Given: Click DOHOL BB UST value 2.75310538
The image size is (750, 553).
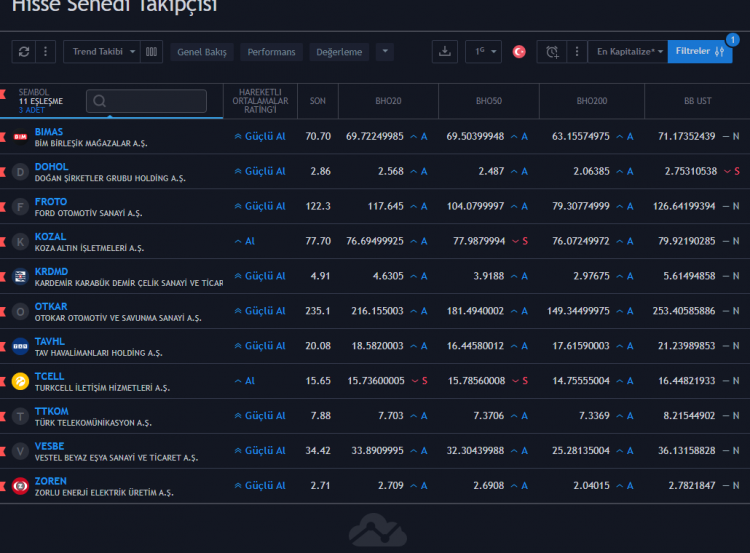Looking at the screenshot, I should click(691, 172).
